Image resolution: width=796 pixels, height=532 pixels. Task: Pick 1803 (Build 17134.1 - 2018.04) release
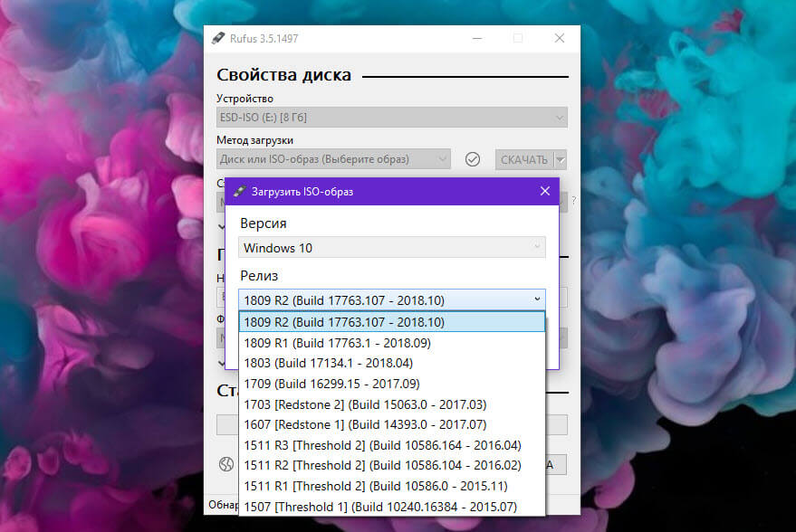392,363
